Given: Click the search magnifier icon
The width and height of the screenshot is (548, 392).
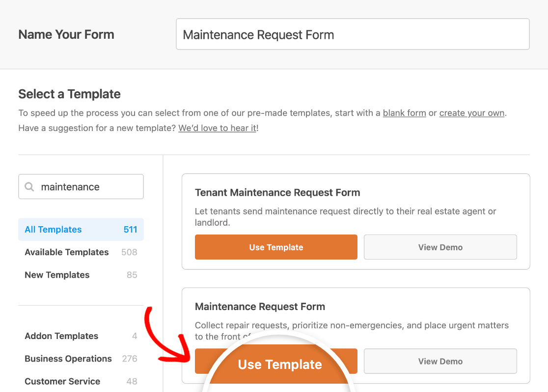Looking at the screenshot, I should click(29, 187).
